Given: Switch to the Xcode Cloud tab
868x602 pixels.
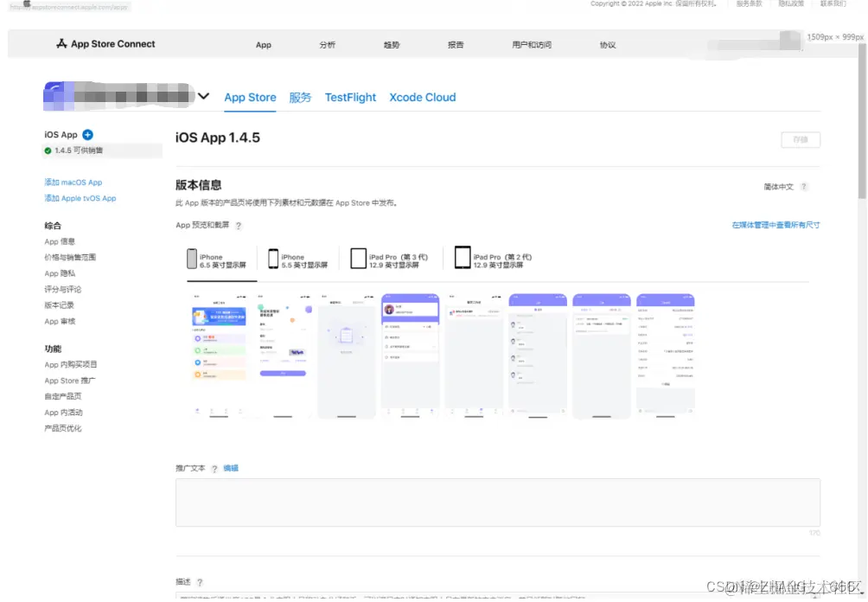Looking at the screenshot, I should (423, 98).
